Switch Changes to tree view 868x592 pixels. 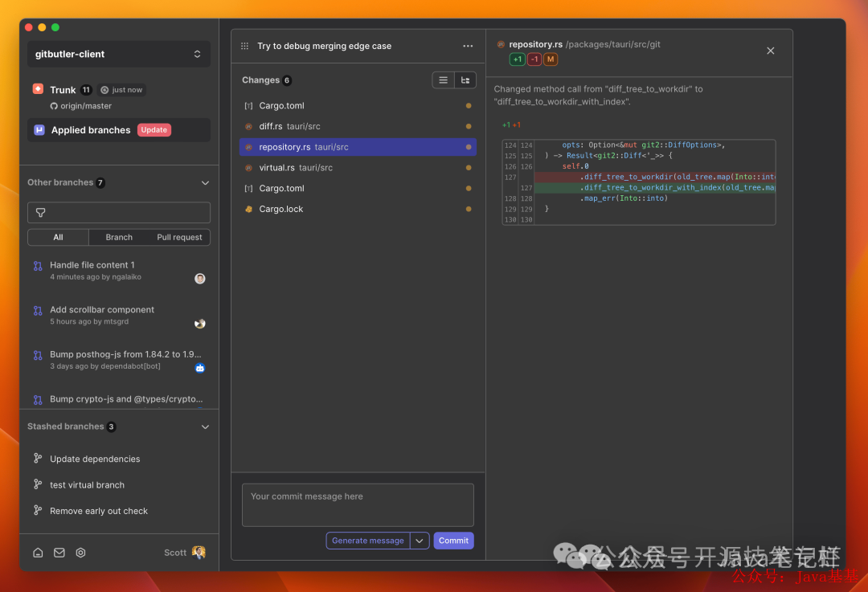point(465,80)
